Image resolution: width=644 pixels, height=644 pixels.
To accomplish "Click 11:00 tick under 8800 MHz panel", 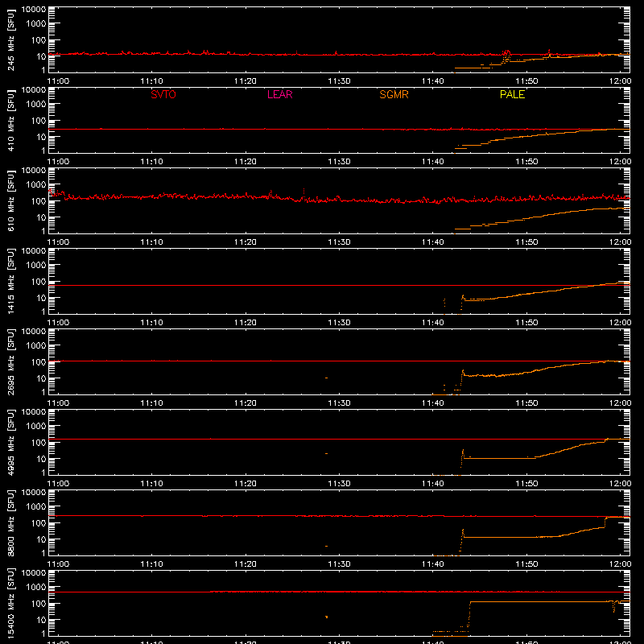I will pos(58,564).
